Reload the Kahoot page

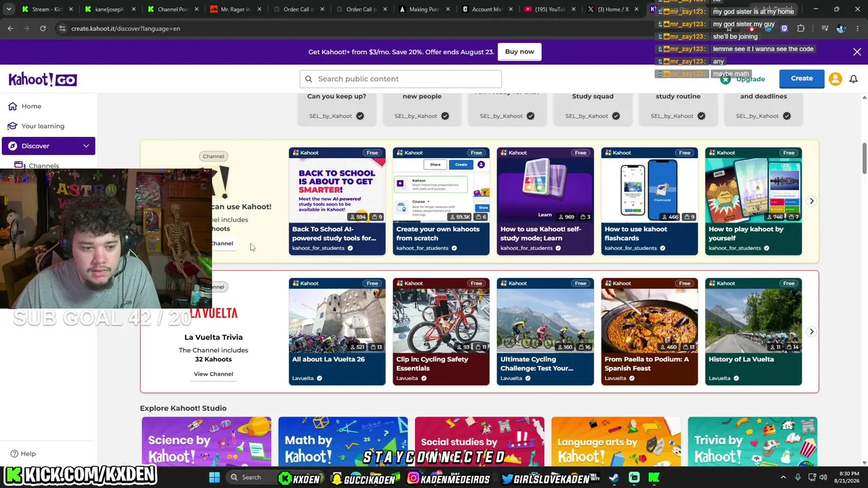pyautogui.click(x=43, y=28)
